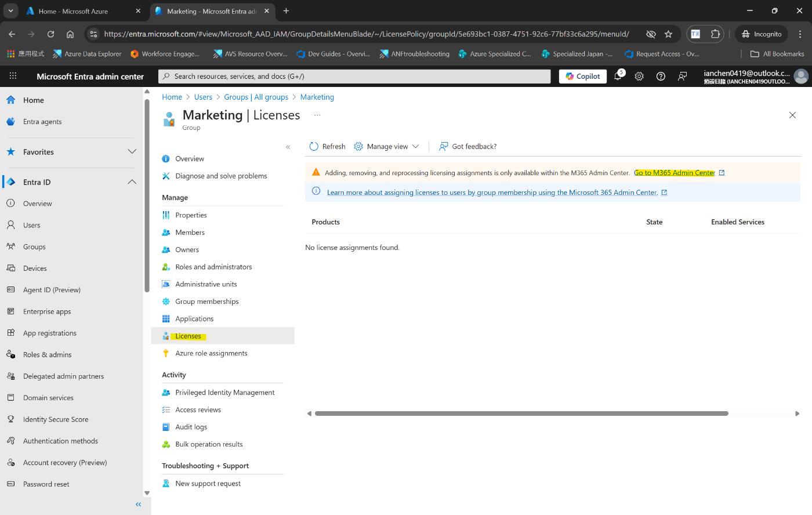
Task: Open the settings gear icon
Action: click(x=639, y=77)
